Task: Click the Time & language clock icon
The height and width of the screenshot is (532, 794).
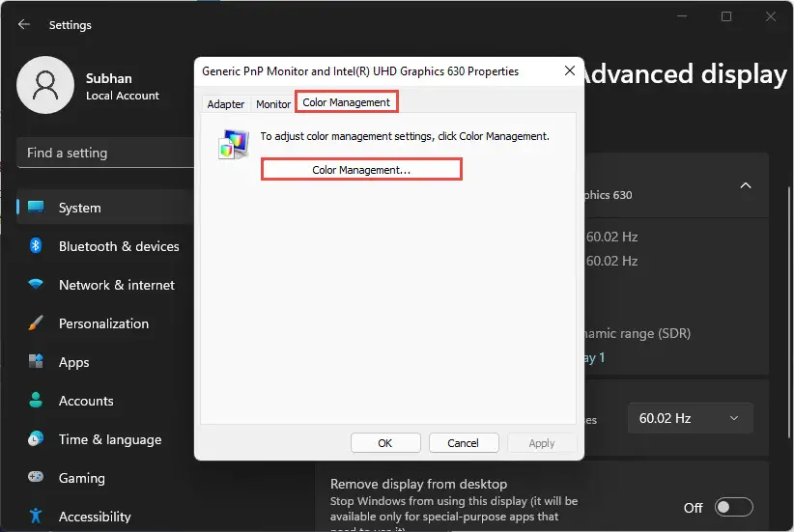Action: point(36,439)
